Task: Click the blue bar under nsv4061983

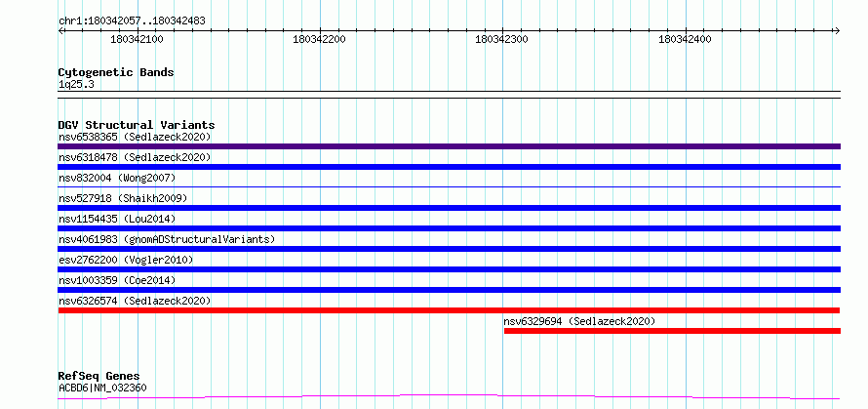Action: (449, 249)
